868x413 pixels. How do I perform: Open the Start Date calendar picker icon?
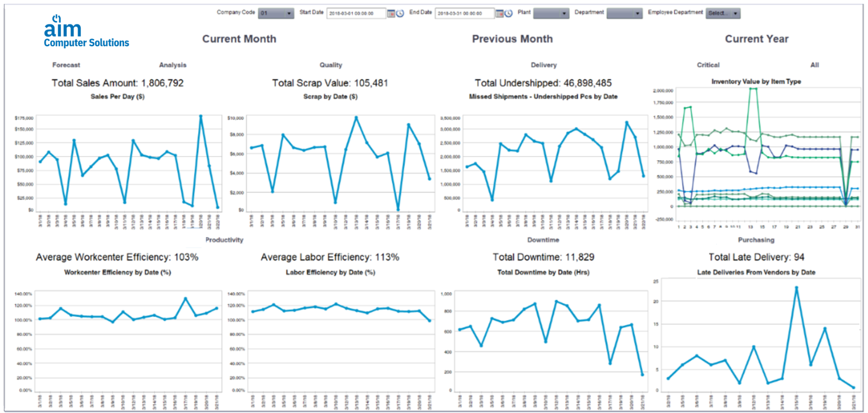391,13
